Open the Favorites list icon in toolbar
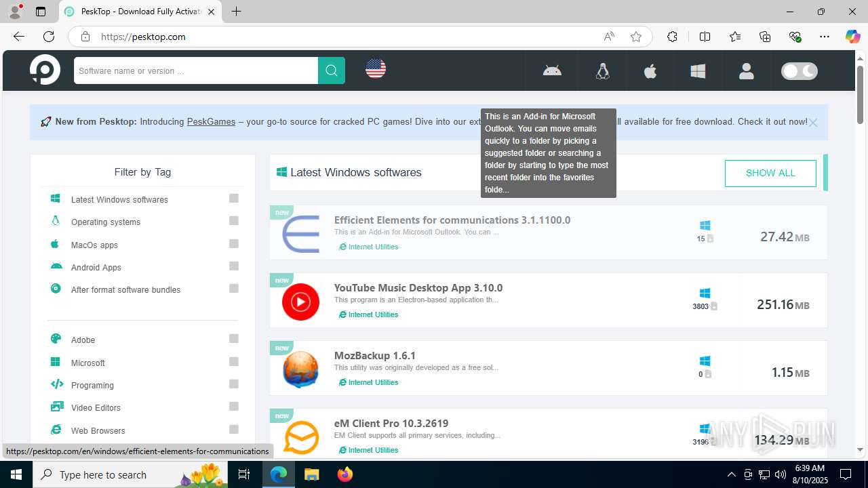This screenshot has height=488, width=868. point(735,37)
